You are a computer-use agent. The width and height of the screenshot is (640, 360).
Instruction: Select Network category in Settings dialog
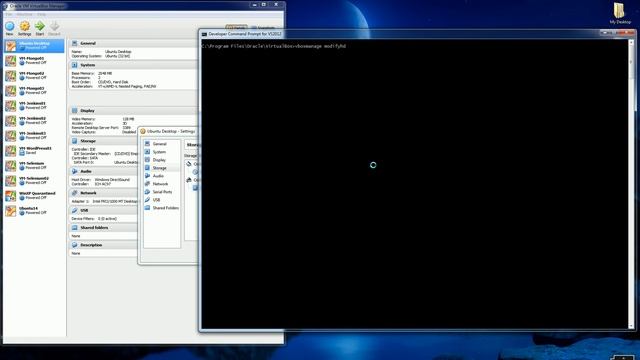pyautogui.click(x=162, y=184)
